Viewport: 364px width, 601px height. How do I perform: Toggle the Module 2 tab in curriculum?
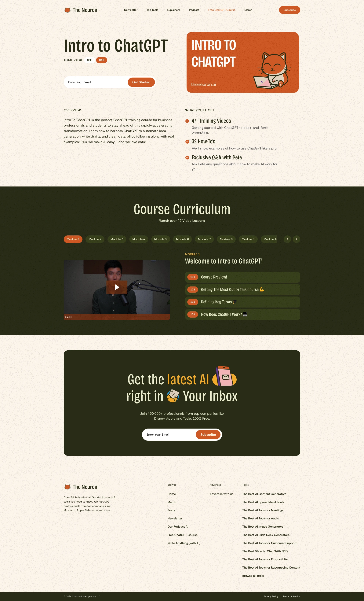click(94, 239)
